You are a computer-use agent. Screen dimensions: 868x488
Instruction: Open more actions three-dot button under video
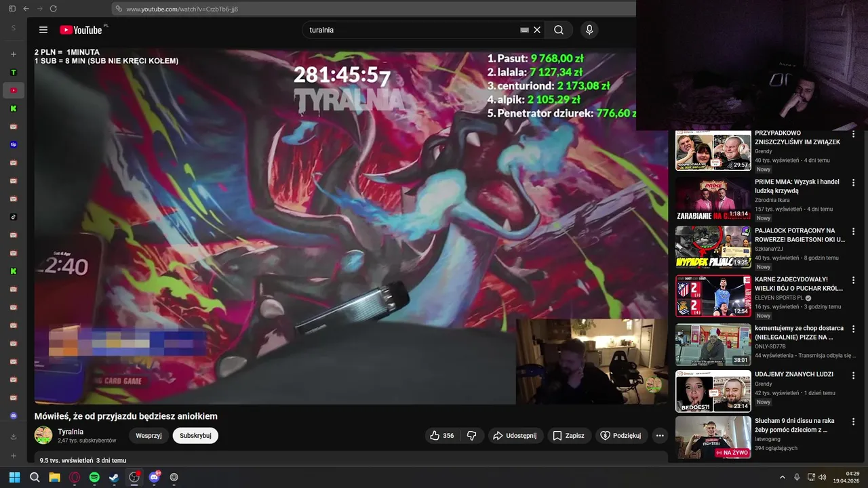[660, 436]
